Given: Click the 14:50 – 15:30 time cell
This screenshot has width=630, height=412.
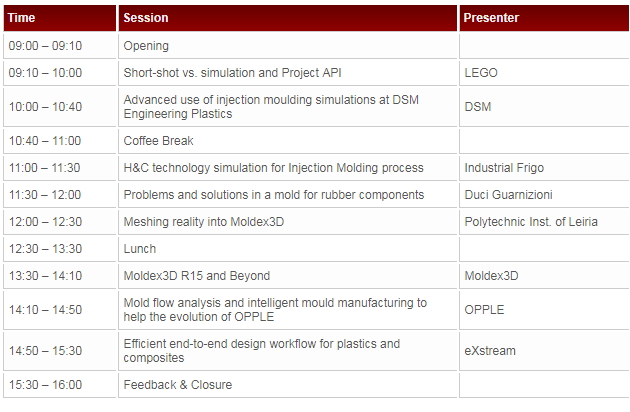Looking at the screenshot, I should point(60,351).
